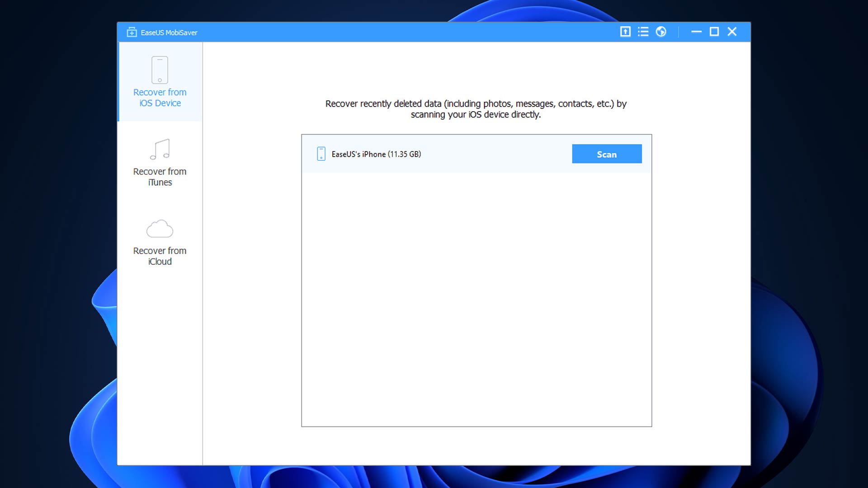
Task: Close the EaseUS MobiSaver window
Action: point(732,32)
